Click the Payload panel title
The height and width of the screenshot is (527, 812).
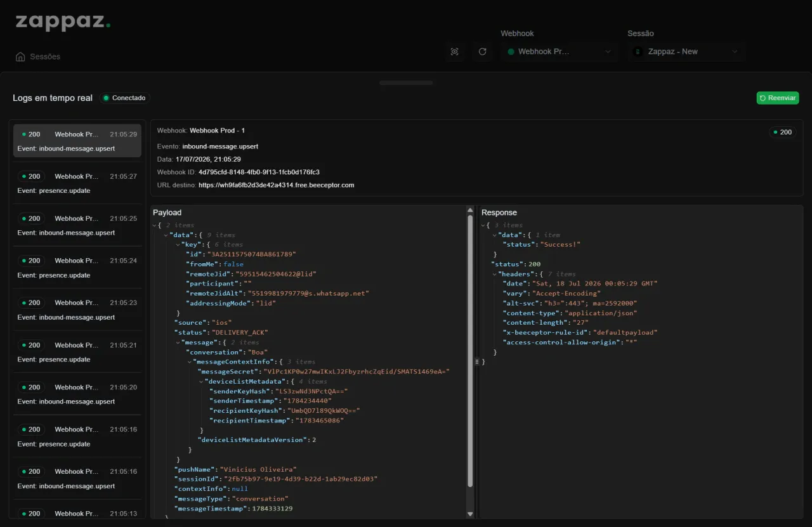point(167,212)
